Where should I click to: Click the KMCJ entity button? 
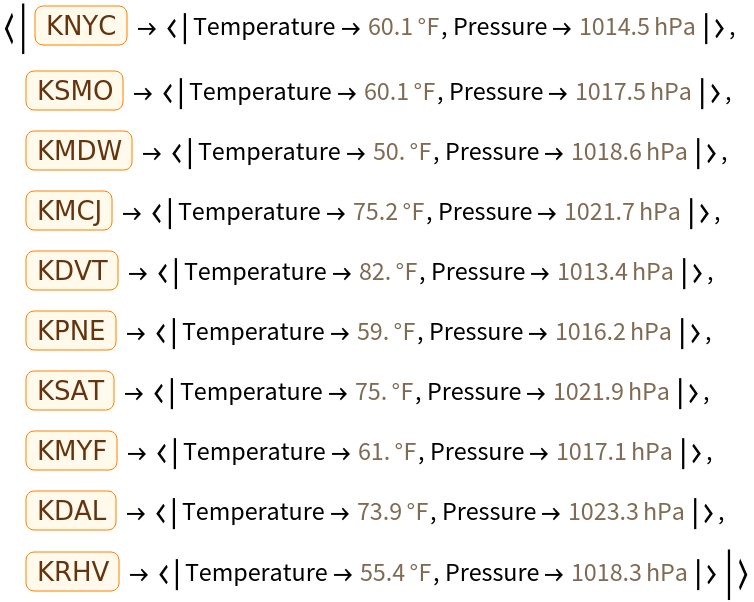[69, 212]
